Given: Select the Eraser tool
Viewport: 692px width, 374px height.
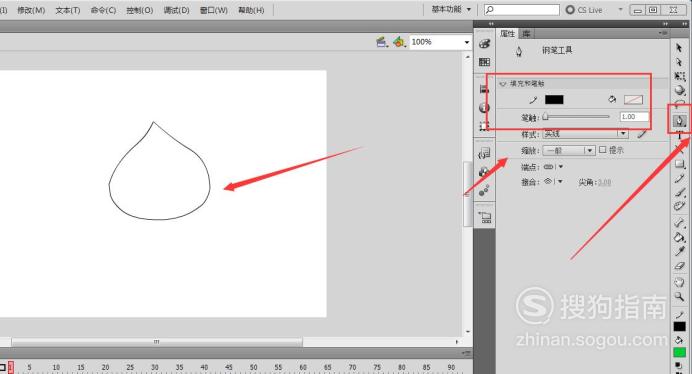Looking at the screenshot, I should coord(679,266).
